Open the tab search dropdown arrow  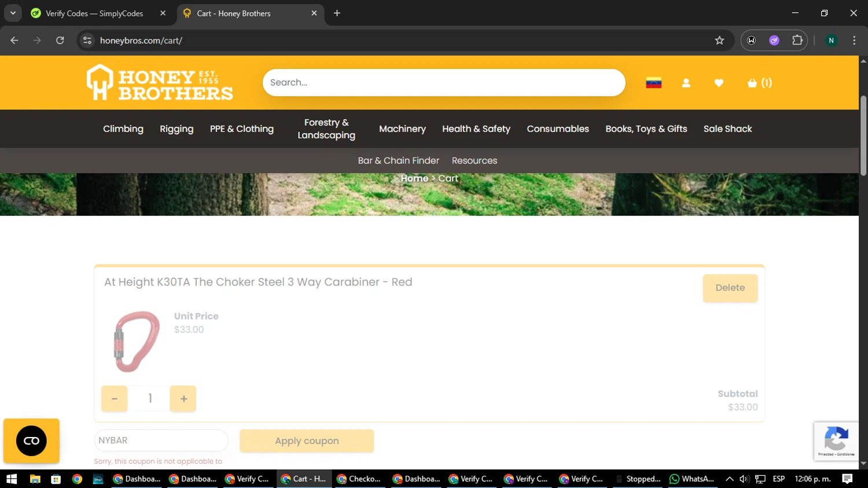pos(13,13)
